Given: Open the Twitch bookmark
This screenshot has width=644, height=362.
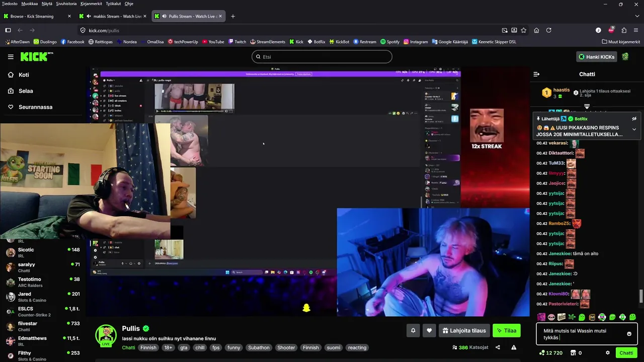Looking at the screenshot, I should pos(237,42).
